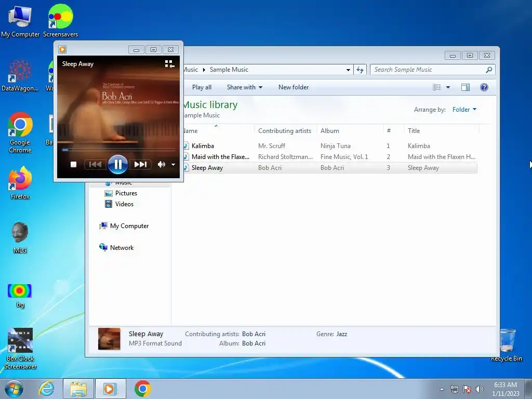This screenshot has height=399, width=532.
Task: Open the address bar history dropdown
Action: 348,70
